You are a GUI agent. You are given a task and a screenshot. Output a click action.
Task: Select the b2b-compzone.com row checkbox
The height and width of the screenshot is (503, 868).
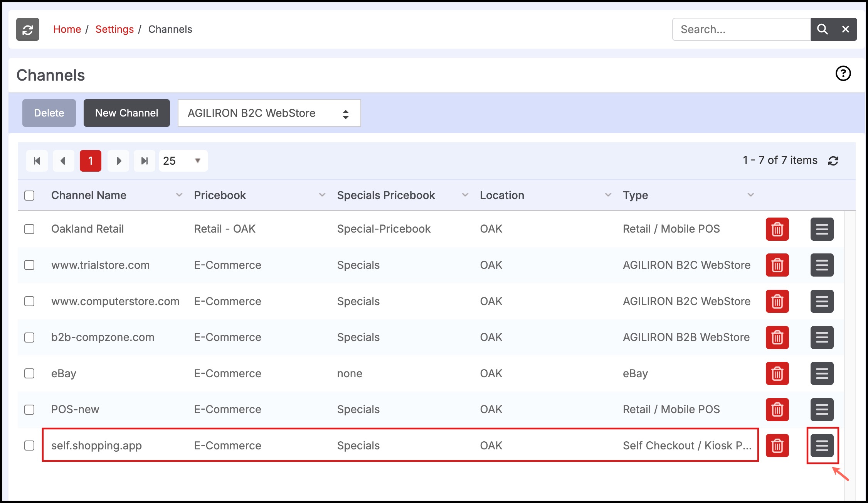tap(29, 338)
